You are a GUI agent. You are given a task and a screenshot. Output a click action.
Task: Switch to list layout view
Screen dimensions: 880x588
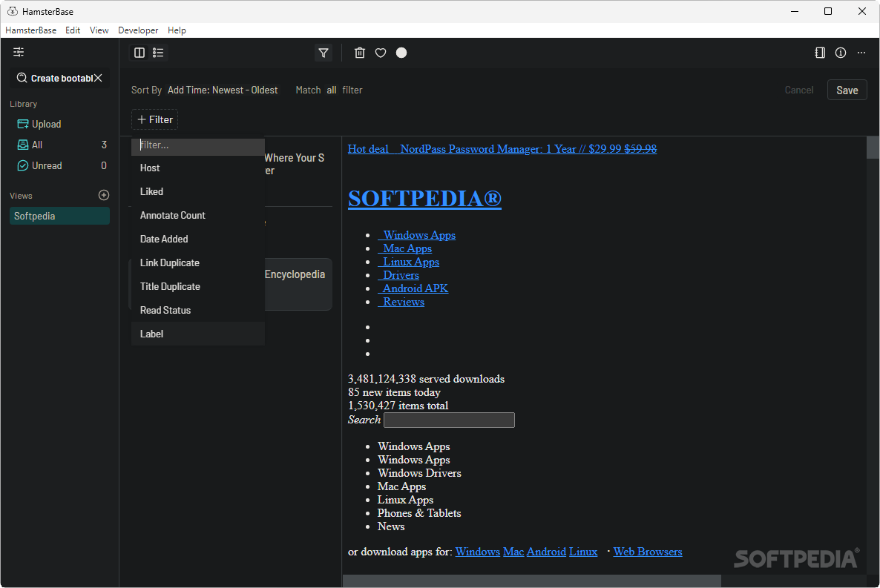pos(158,53)
